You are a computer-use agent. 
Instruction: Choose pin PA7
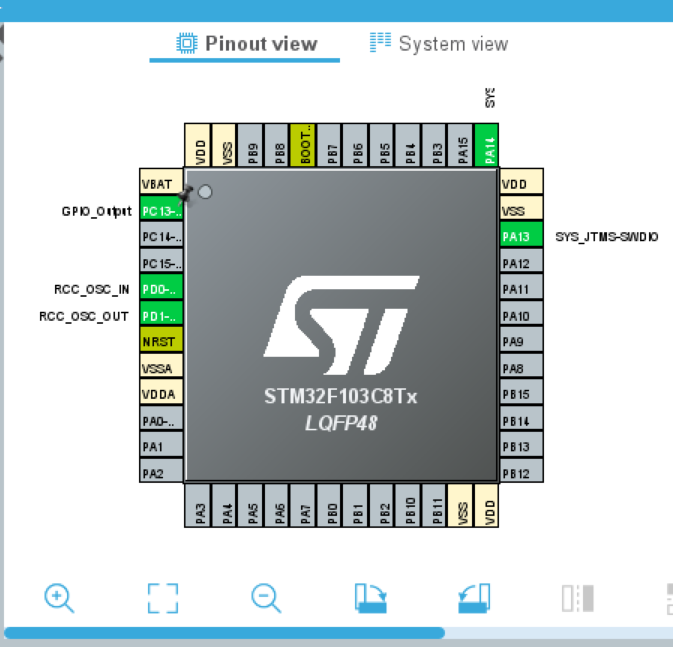[x=303, y=505]
